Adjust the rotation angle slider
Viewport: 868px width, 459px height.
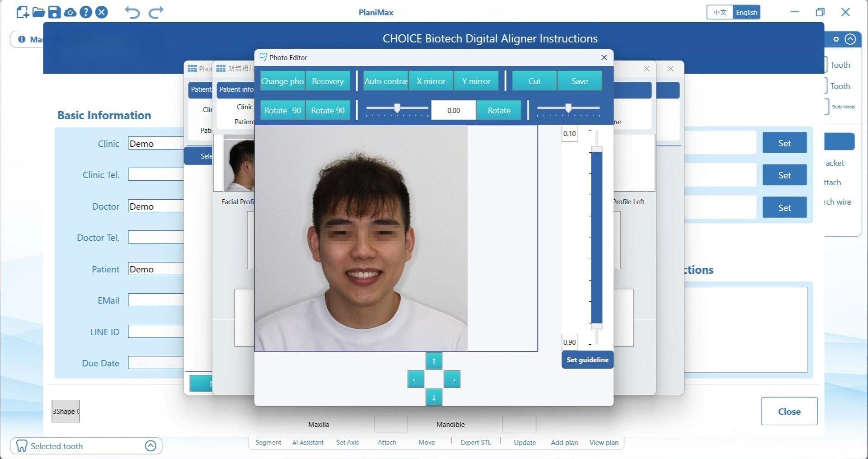point(397,108)
